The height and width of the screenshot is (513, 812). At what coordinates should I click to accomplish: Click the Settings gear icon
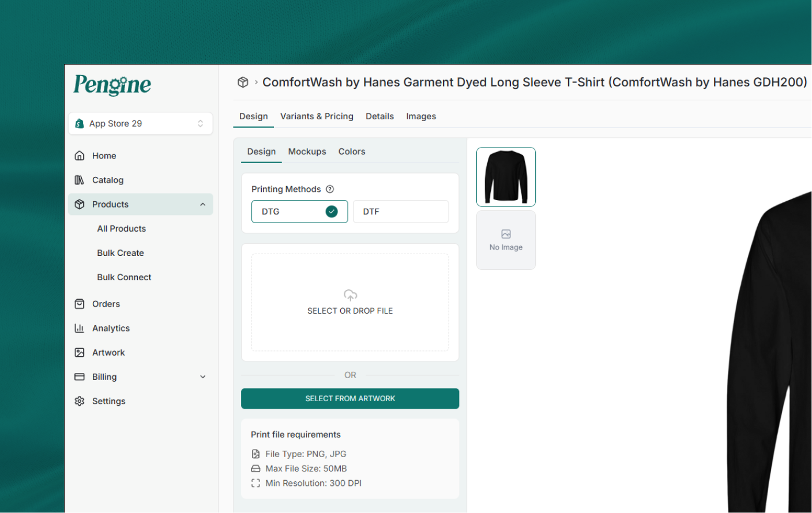[x=80, y=401]
